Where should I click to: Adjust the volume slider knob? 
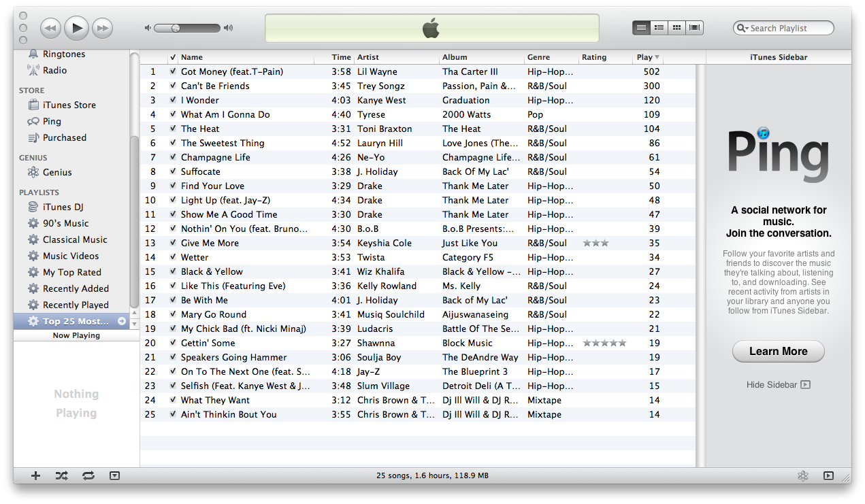click(x=176, y=28)
